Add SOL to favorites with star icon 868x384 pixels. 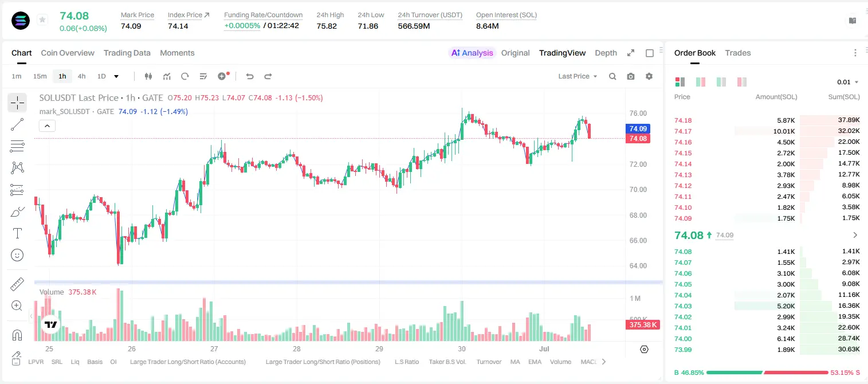pos(42,20)
